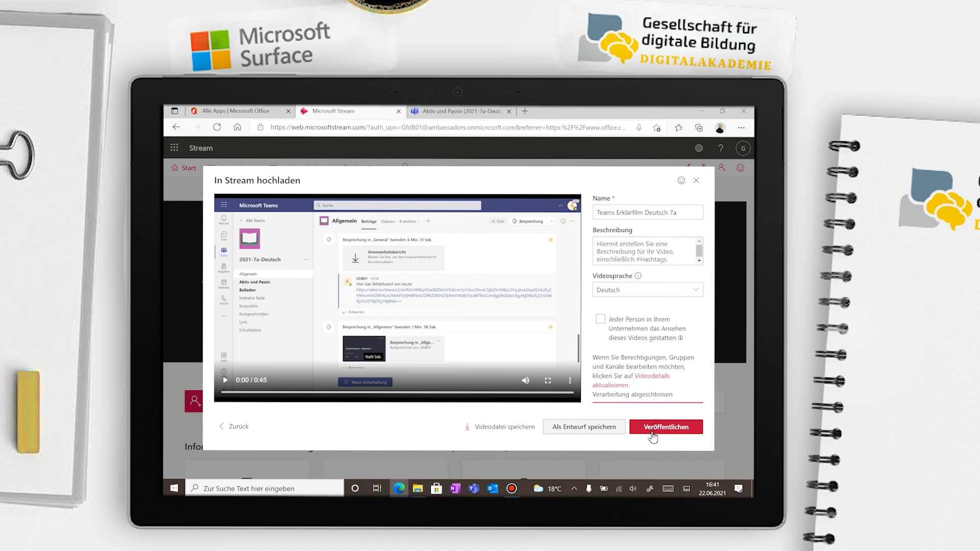Open Edge collections
Viewport: 980px width, 551px height.
point(699,128)
